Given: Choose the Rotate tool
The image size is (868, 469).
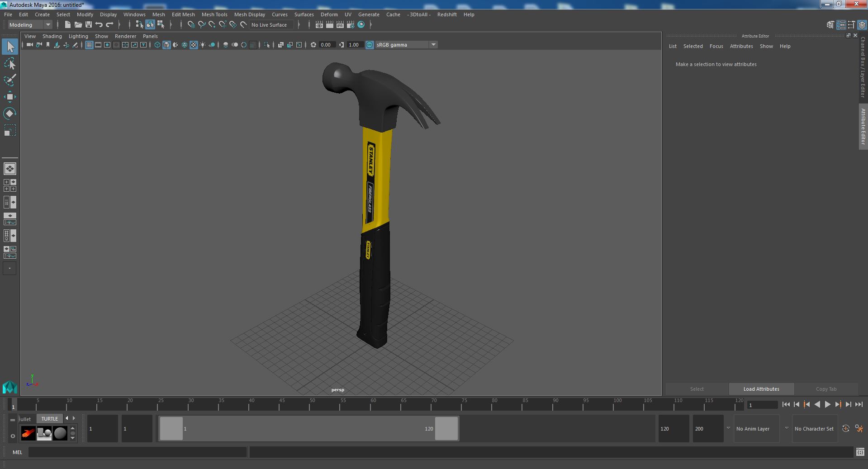Looking at the screenshot, I should (10, 113).
